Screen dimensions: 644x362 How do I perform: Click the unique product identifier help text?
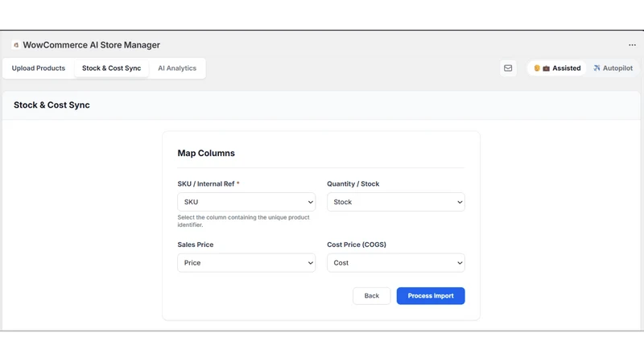click(244, 220)
